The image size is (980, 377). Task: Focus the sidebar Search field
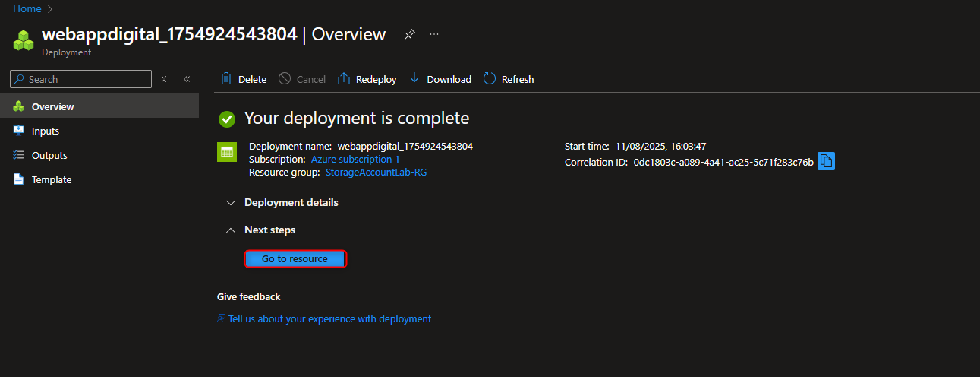pos(81,79)
